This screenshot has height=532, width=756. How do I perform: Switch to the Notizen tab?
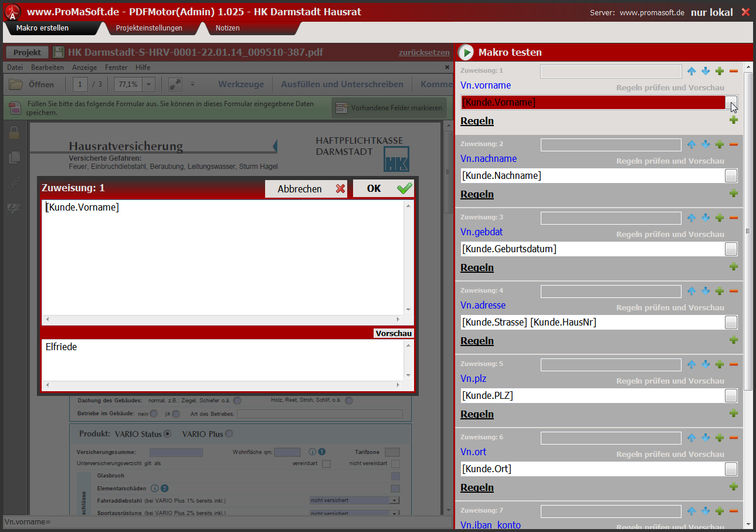228,28
